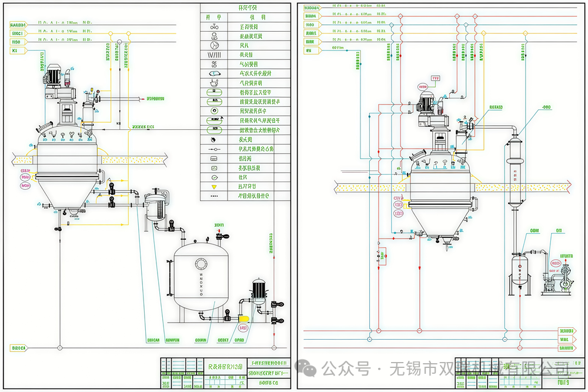The height and width of the screenshot is (392, 588).
Task: Click the upper pink oval tag beside left reactor
Action: click(x=25, y=177)
